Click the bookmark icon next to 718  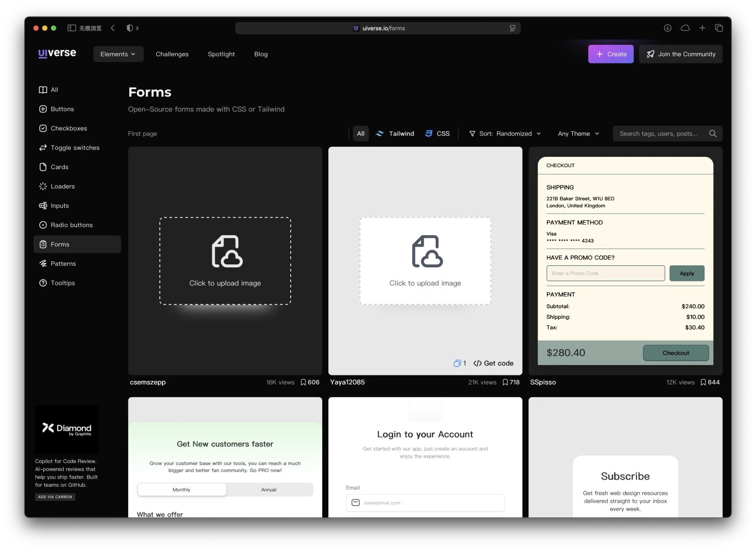point(506,382)
